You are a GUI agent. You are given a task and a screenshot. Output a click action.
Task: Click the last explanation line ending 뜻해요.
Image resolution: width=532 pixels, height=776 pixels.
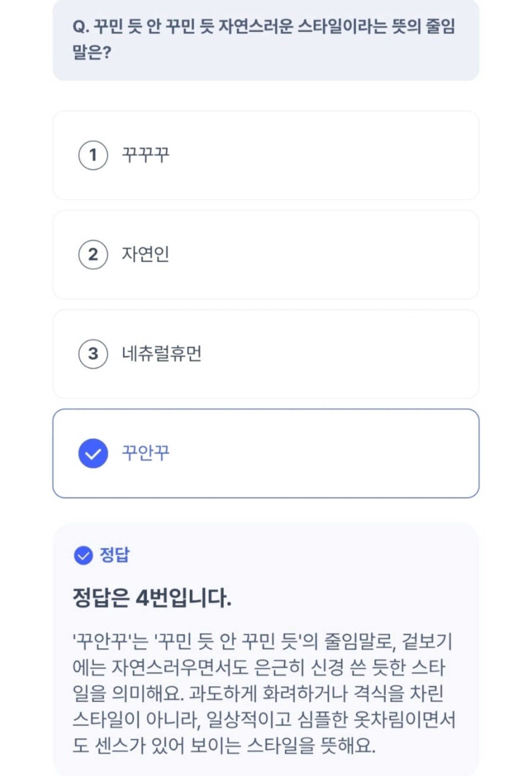(x=224, y=746)
